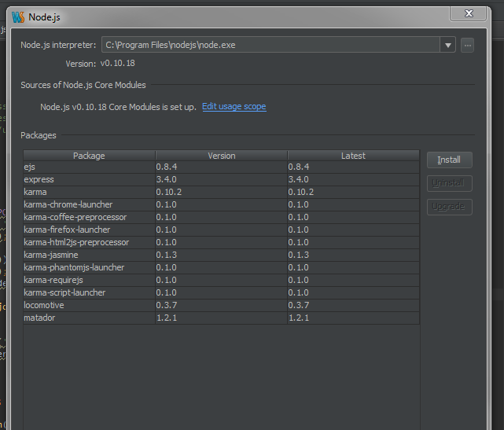This screenshot has width=504, height=430.
Task: Click the WebStorm logo icon in title bar
Action: click(x=18, y=17)
